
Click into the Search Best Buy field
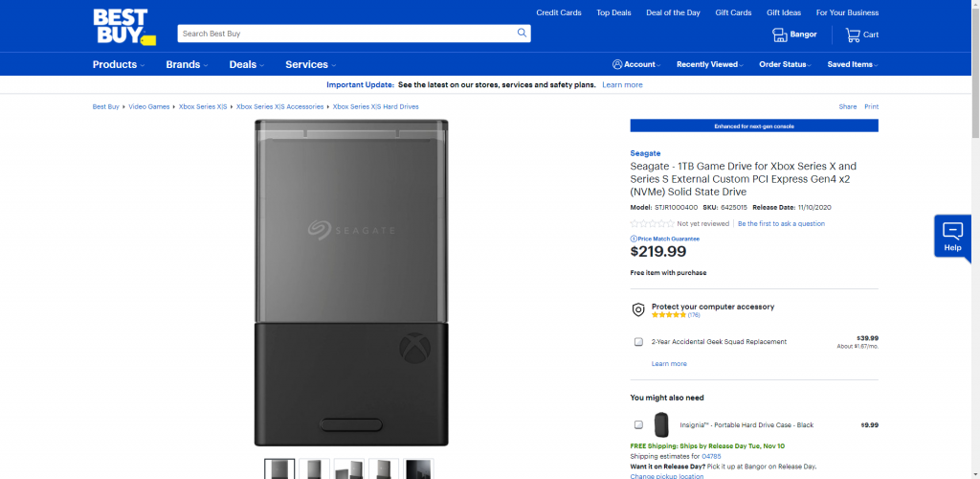point(345,34)
